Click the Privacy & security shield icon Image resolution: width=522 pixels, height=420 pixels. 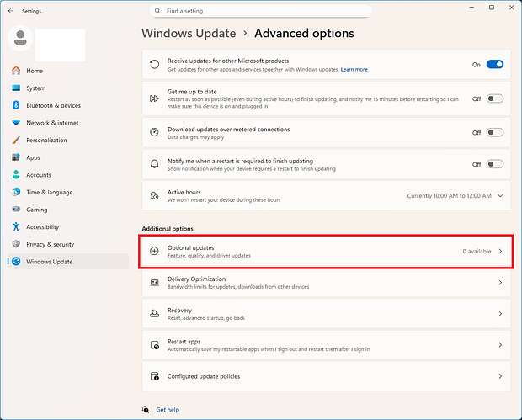[x=16, y=244]
